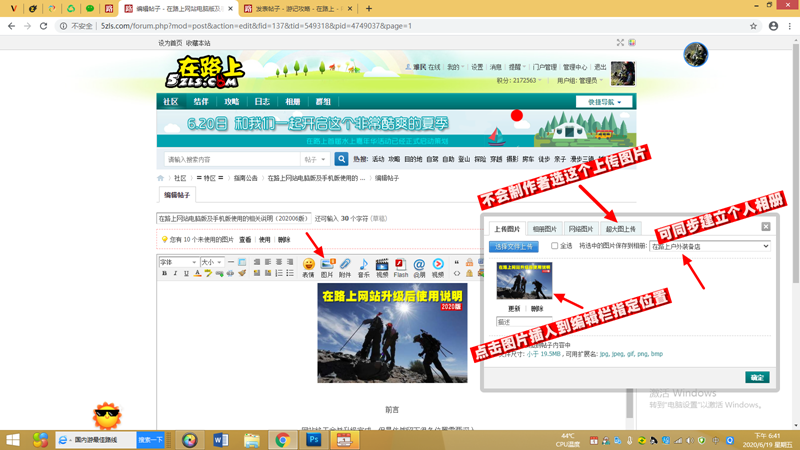Open the 相册 navigation menu item
The image size is (800, 450).
coord(293,102)
